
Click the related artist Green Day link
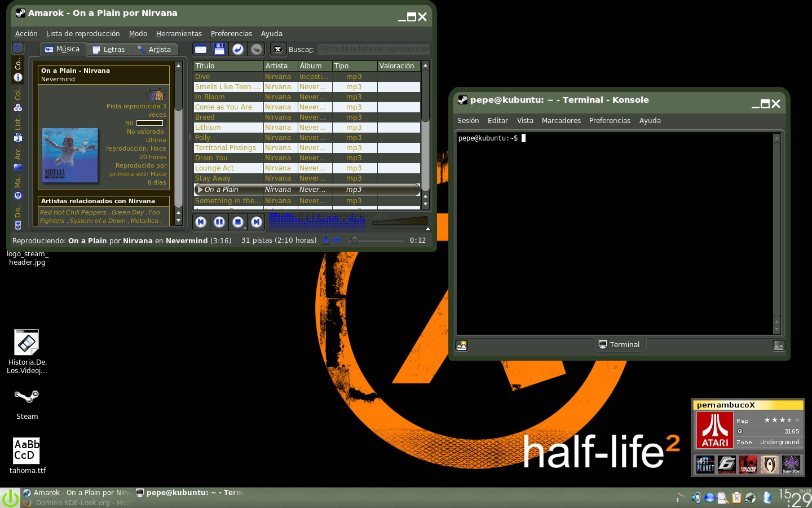click(127, 213)
